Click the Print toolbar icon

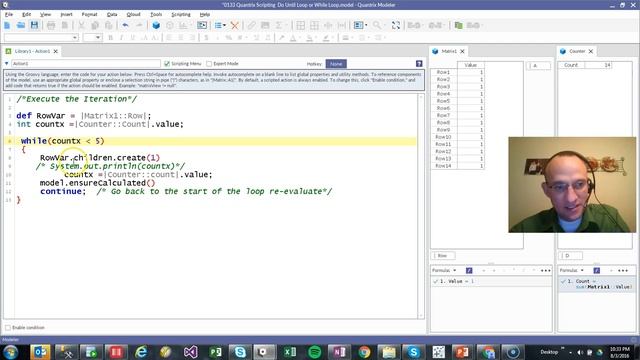[x=51, y=25]
